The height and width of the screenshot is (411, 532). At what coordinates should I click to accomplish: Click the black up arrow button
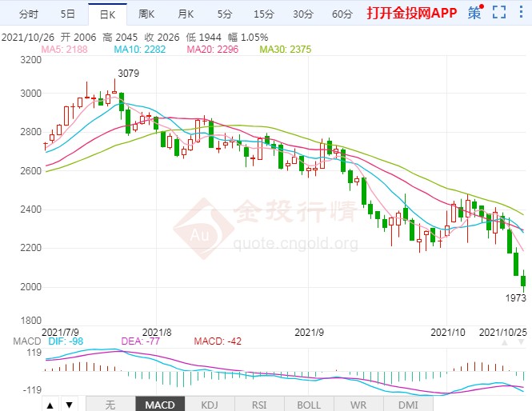coord(50,405)
